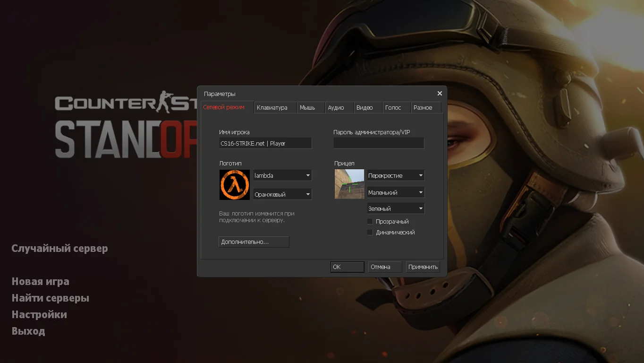Choose Найти серверы in main menu
This screenshot has height=363, width=644.
pos(51,298)
